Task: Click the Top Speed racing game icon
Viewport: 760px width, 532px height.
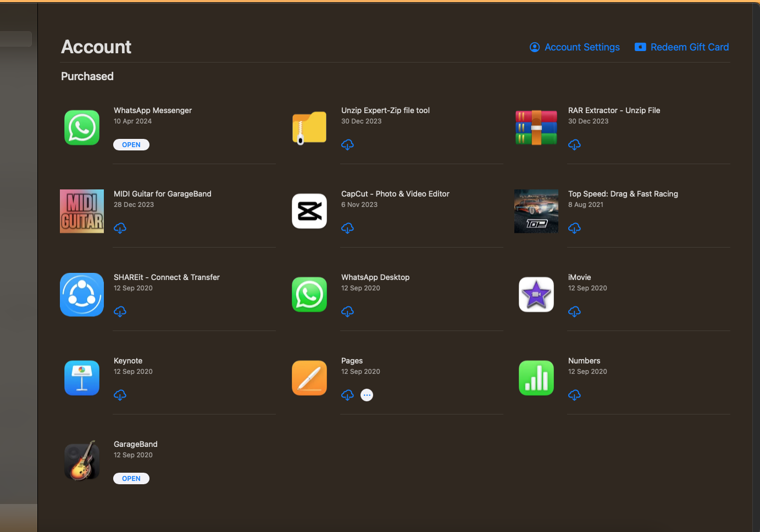Action: (x=536, y=211)
